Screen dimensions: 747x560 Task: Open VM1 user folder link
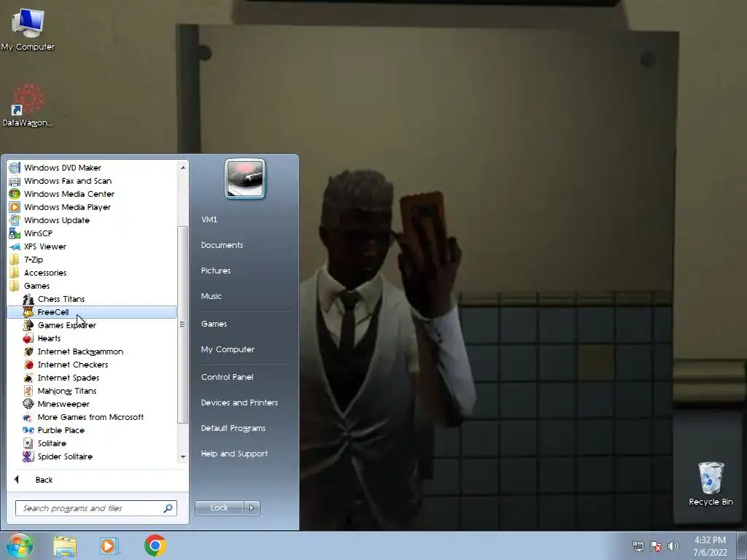(209, 219)
